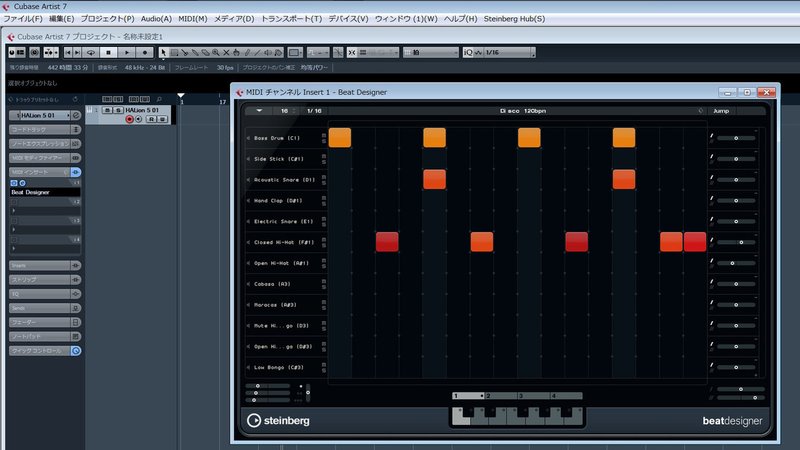
Task: Click the Jump button in Beat Designer
Action: point(721,111)
